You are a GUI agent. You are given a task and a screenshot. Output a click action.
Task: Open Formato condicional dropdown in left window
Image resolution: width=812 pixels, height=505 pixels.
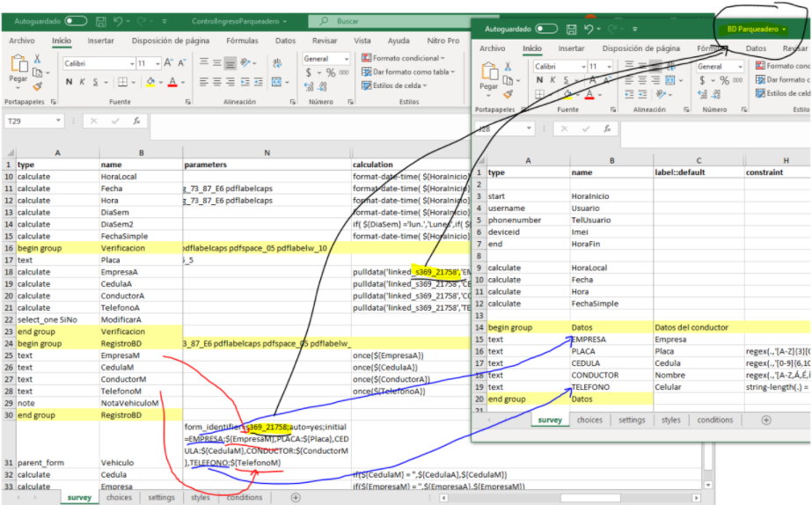(403, 58)
